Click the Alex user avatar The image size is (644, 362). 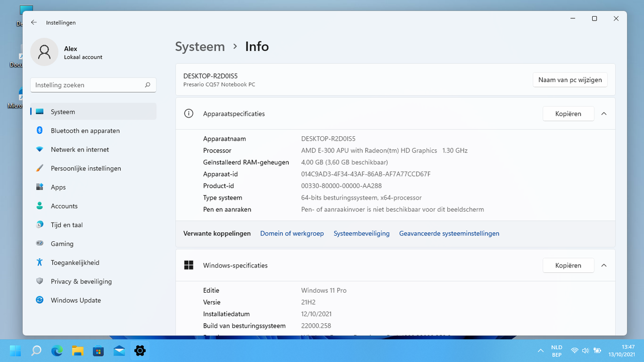(44, 52)
